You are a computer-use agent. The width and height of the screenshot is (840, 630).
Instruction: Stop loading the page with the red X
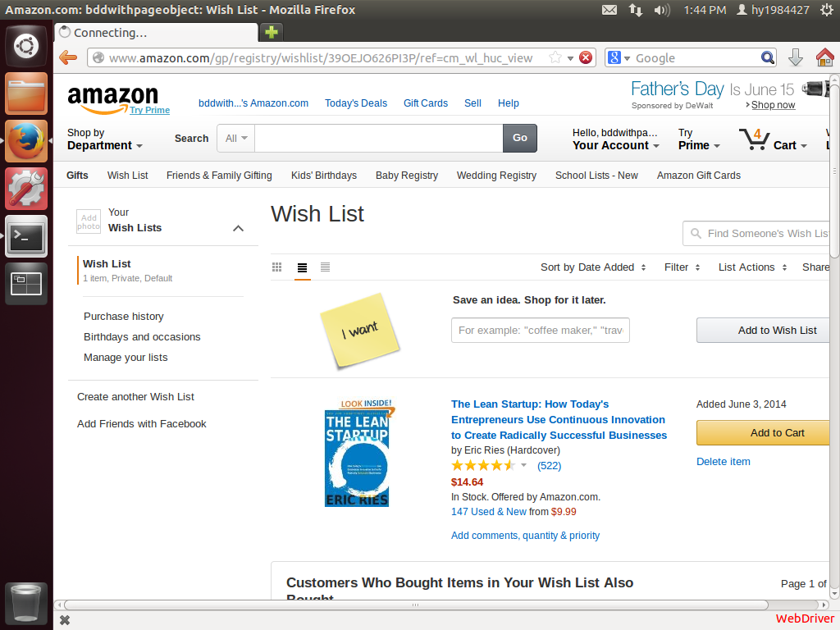586,58
